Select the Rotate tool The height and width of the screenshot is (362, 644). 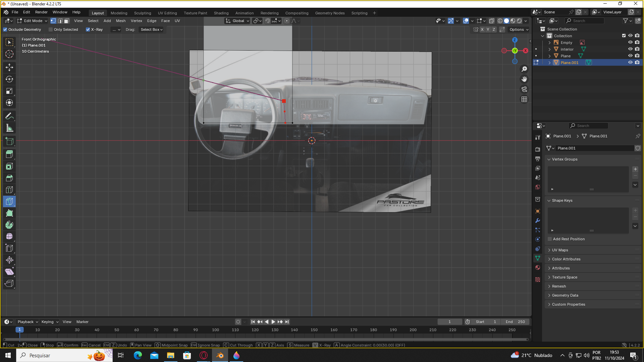coord(9,79)
